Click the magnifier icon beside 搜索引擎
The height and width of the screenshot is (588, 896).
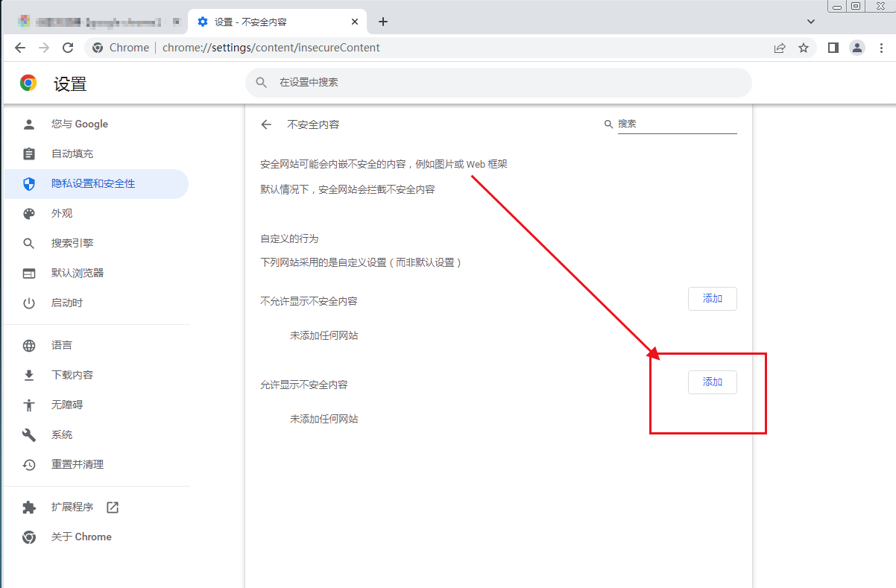click(x=29, y=243)
